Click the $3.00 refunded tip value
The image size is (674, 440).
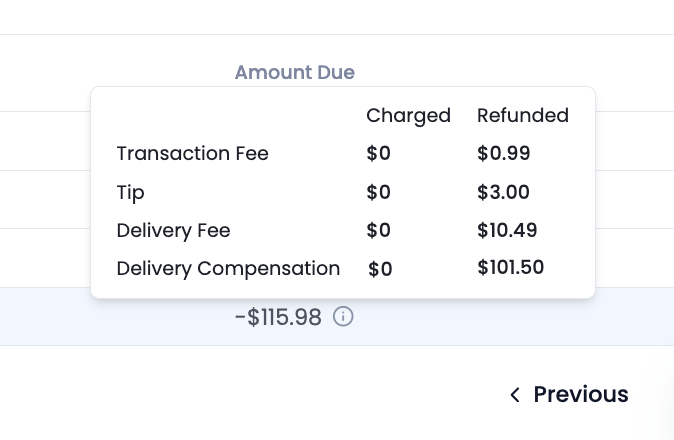(x=503, y=192)
